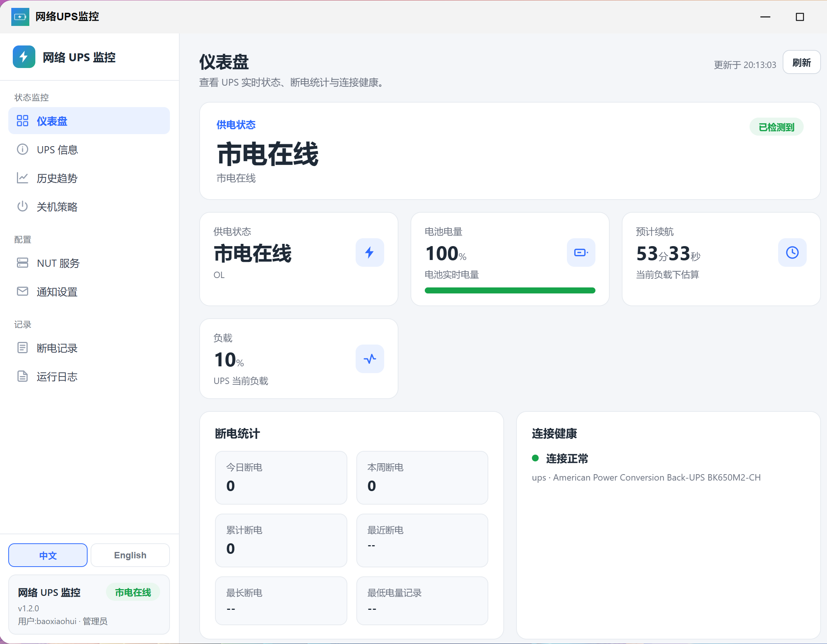827x644 pixels.
Task: Click the 更新于 20:13:03 timestamp
Action: pyautogui.click(x=745, y=65)
